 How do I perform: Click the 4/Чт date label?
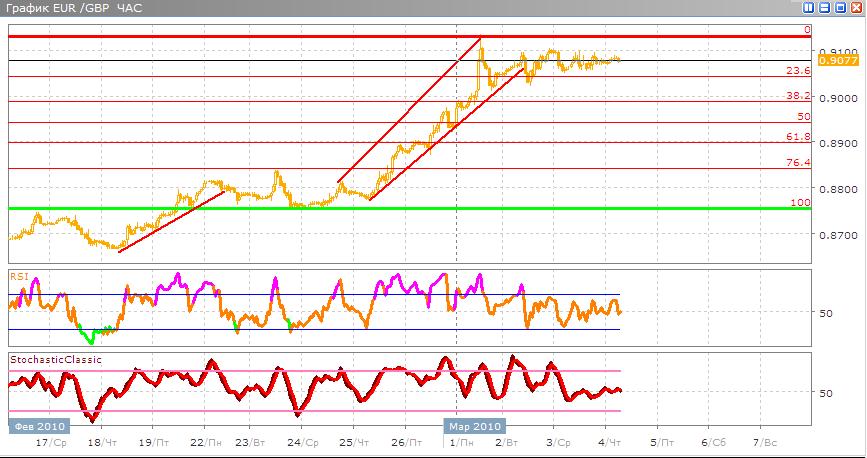610,443
